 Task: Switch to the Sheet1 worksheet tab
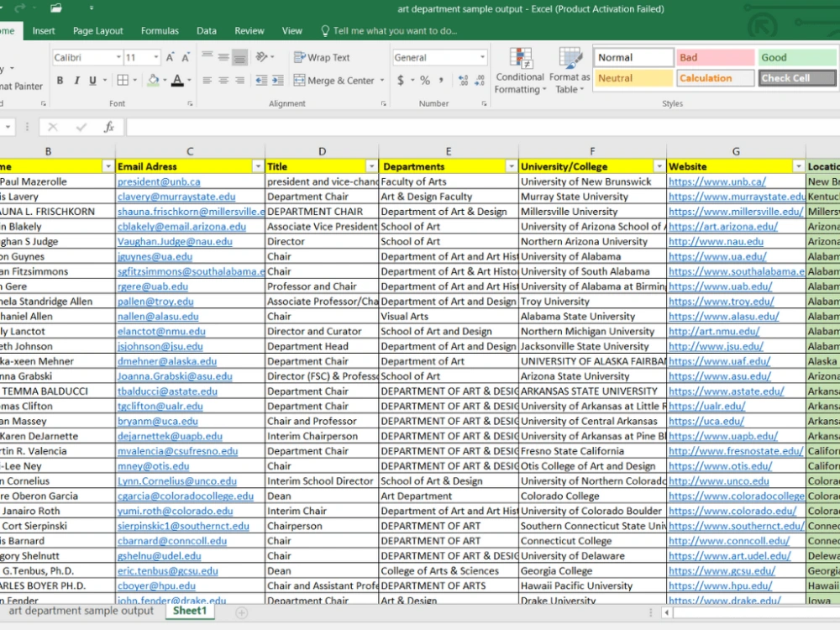point(190,611)
